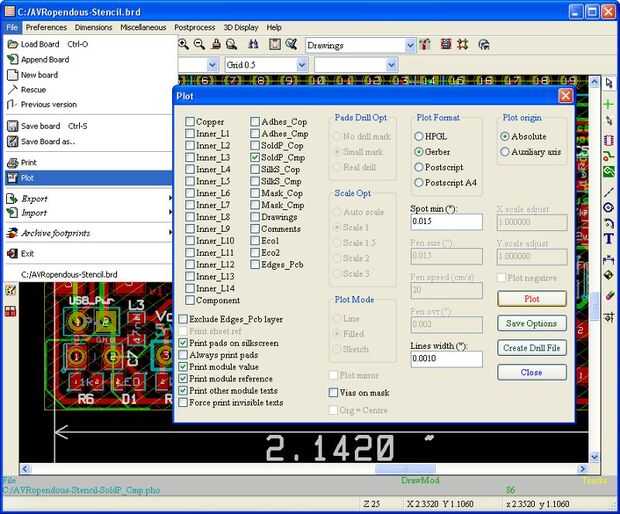Expand the Import submenu
Screen dimensions: 620x514
pyautogui.click(x=89, y=213)
